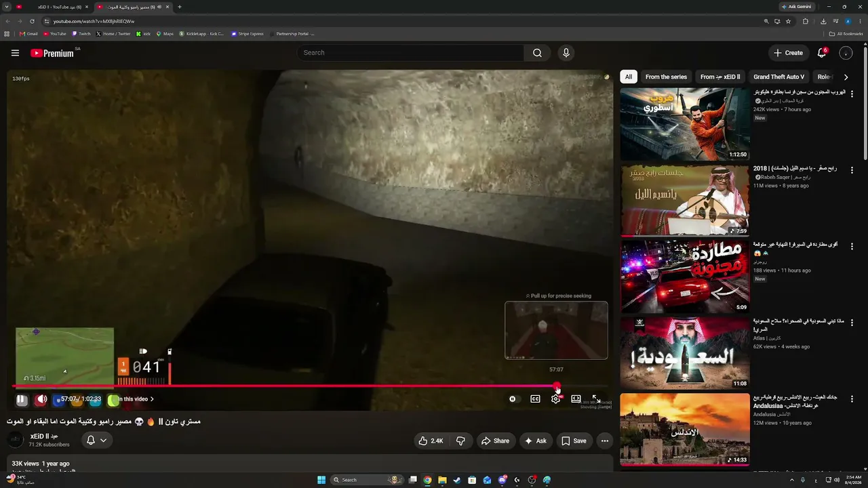Open the Stripe Express bookmark
This screenshot has width=868, height=488.
[x=248, y=34]
